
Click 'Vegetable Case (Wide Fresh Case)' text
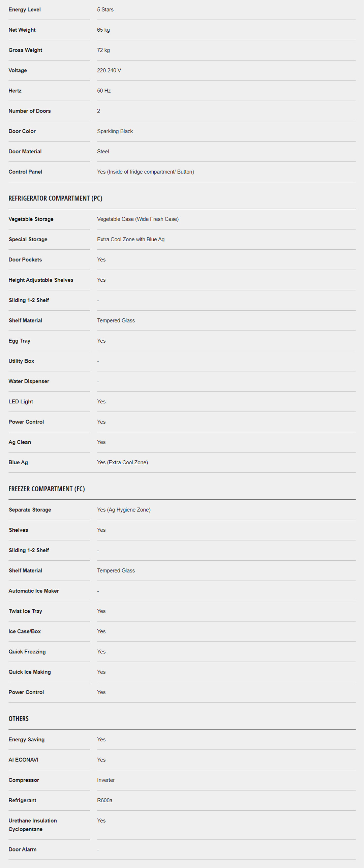[x=138, y=219]
